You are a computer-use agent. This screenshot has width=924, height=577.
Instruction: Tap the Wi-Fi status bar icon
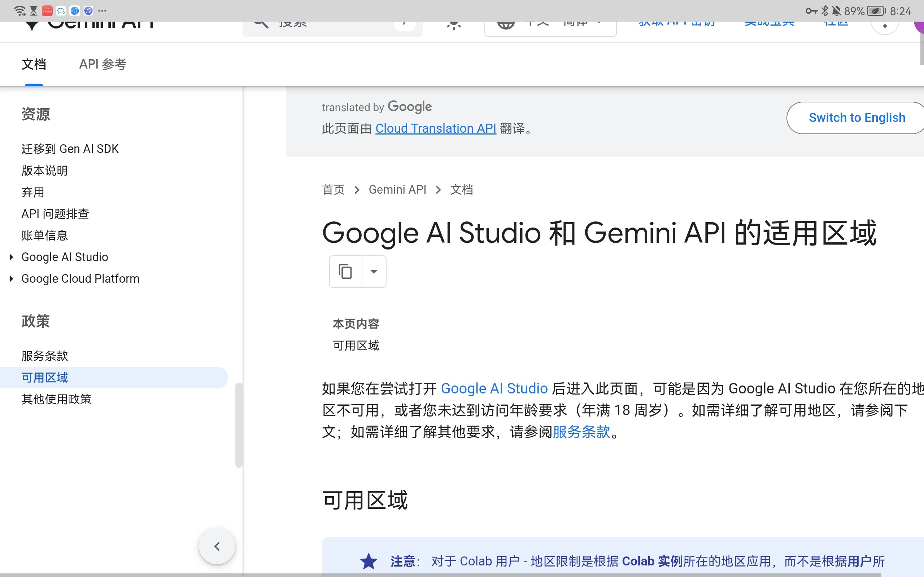coord(19,11)
